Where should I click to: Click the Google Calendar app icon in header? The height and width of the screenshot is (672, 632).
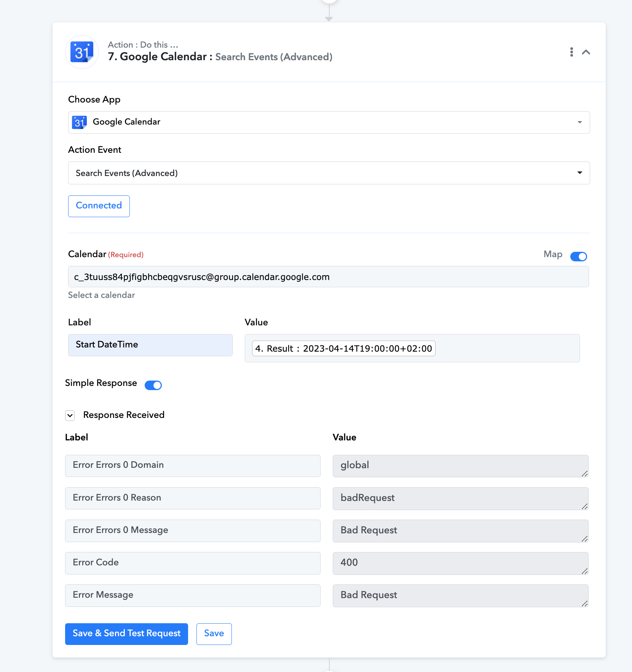pos(82,52)
